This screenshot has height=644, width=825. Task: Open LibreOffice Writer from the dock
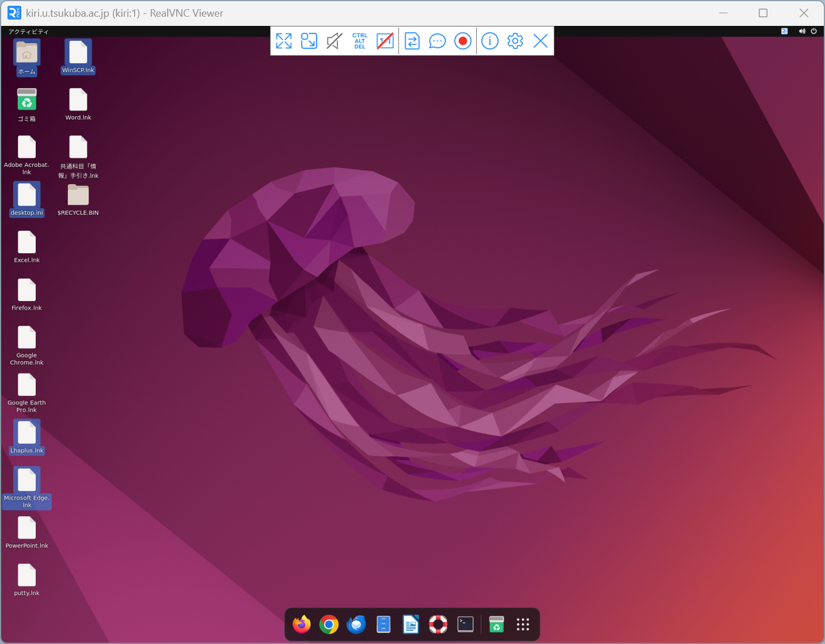tap(410, 624)
